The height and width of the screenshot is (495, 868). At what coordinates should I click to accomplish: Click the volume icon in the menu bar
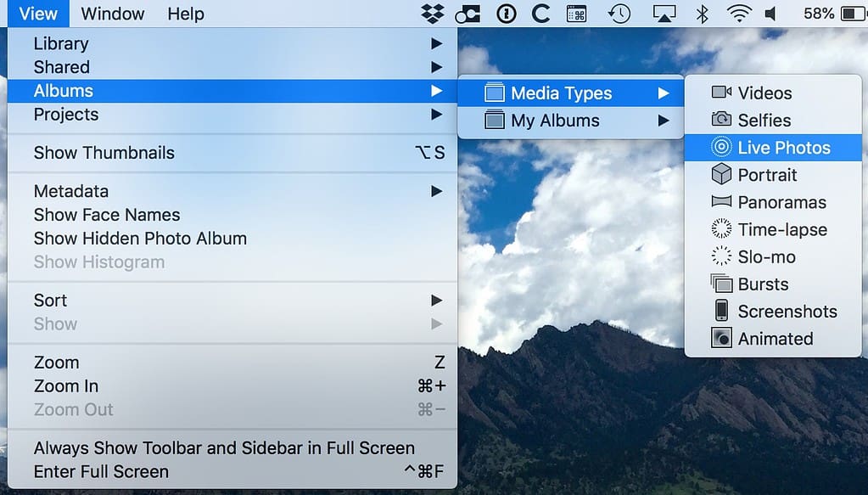pyautogui.click(x=770, y=13)
